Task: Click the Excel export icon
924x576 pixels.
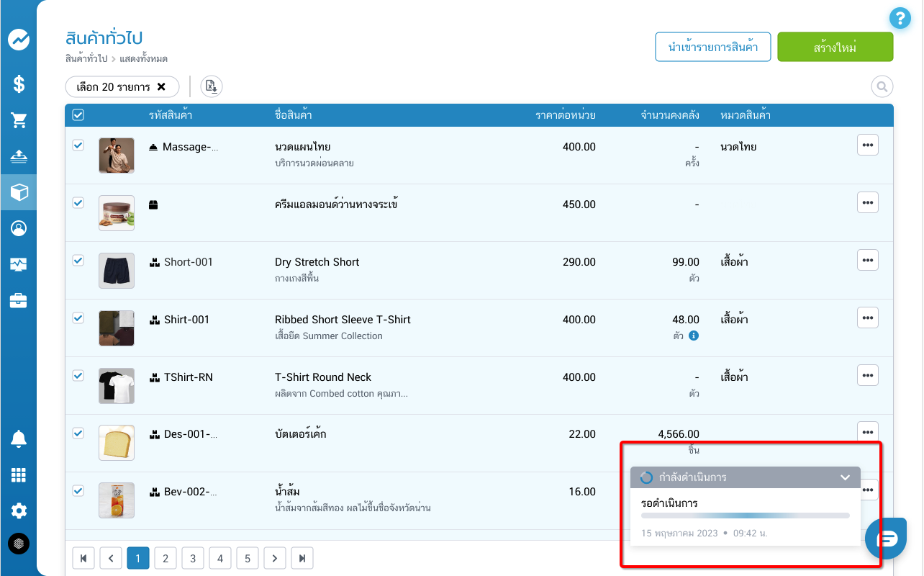Action: pos(211,87)
